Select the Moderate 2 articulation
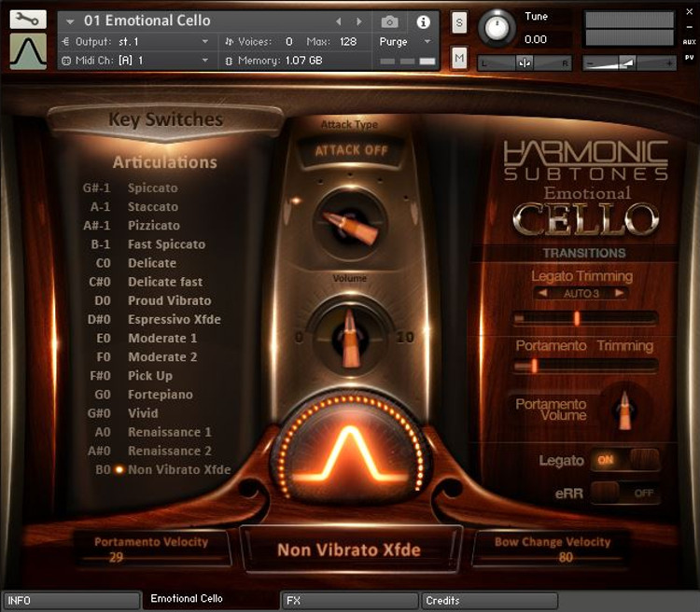700x612 pixels. point(162,356)
